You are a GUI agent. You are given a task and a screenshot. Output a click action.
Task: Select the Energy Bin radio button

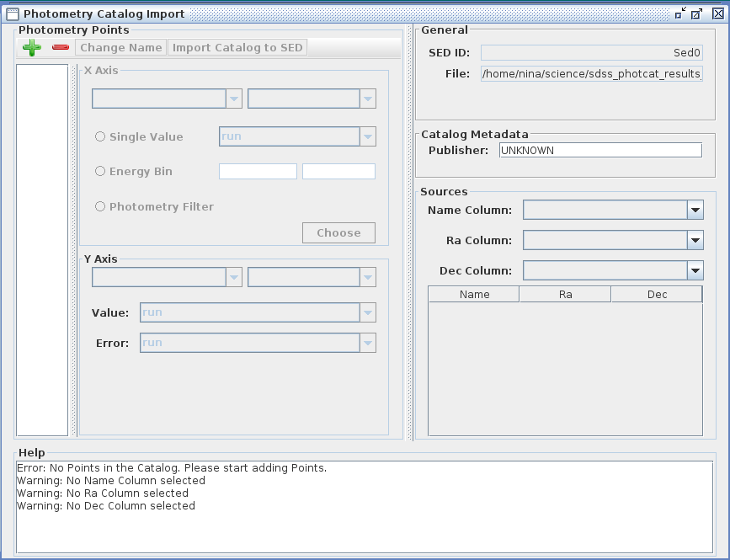[x=100, y=171]
